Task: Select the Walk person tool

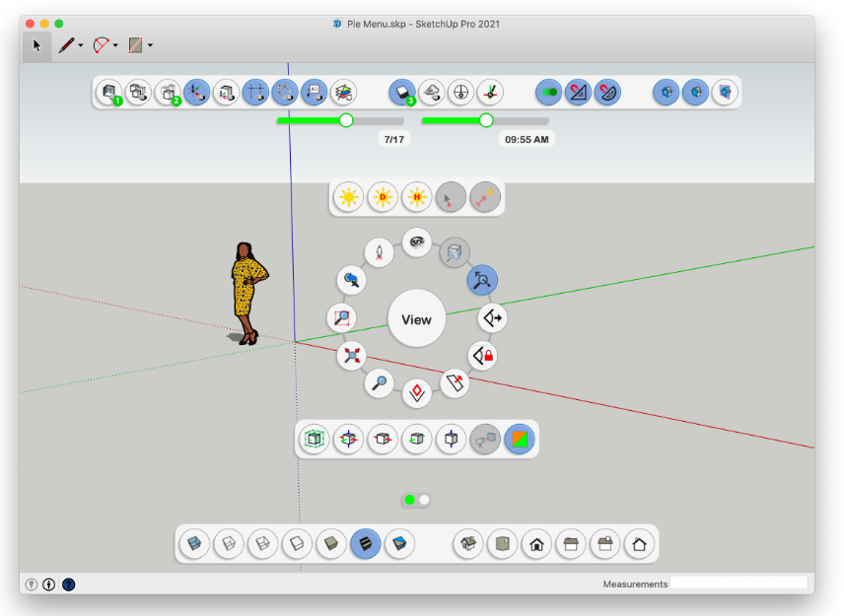Action: pyautogui.click(x=379, y=252)
